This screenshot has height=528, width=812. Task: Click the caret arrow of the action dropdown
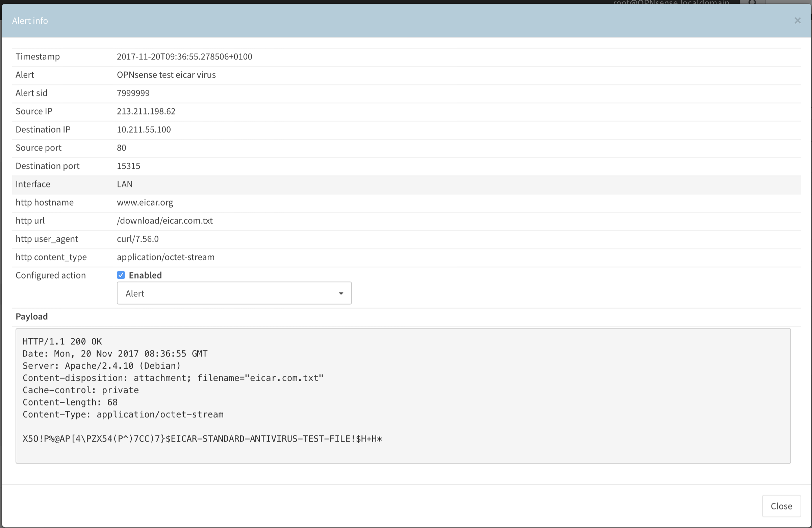[340, 293]
